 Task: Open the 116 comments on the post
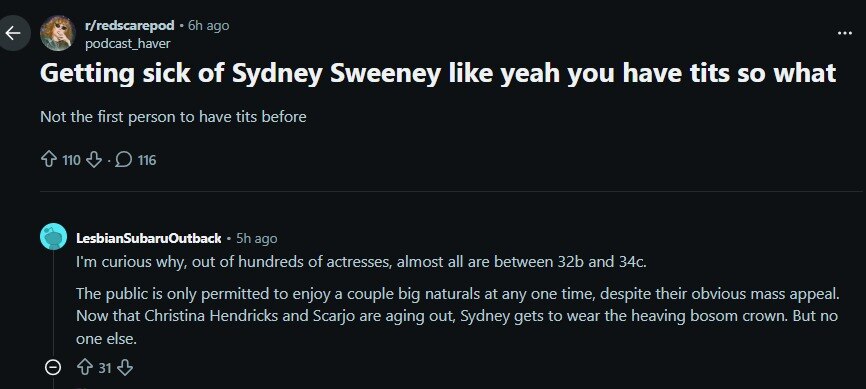[x=137, y=160]
